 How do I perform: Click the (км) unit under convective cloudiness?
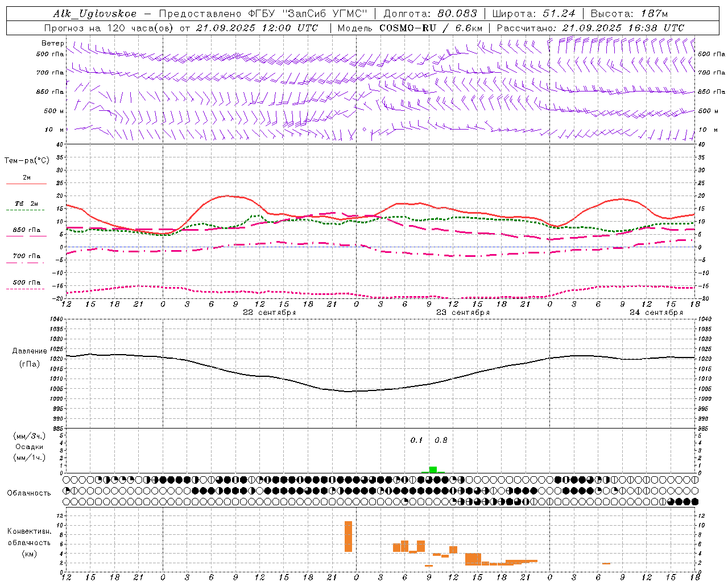pyautogui.click(x=30, y=554)
